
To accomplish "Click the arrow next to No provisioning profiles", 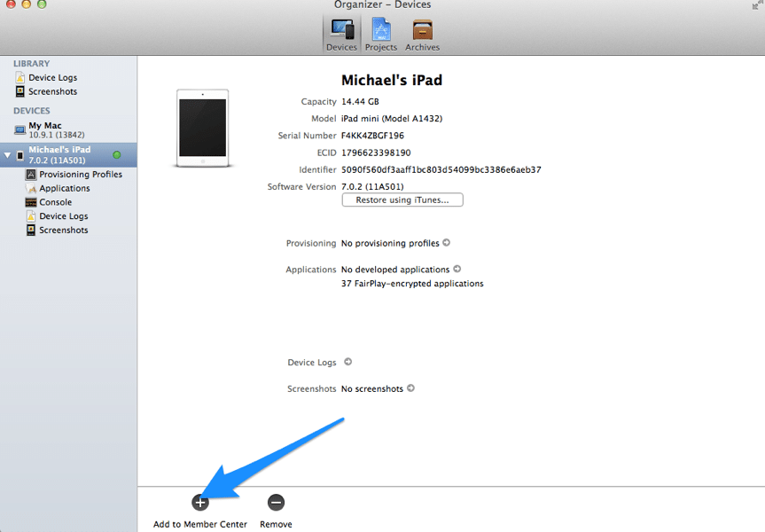I will tap(447, 243).
